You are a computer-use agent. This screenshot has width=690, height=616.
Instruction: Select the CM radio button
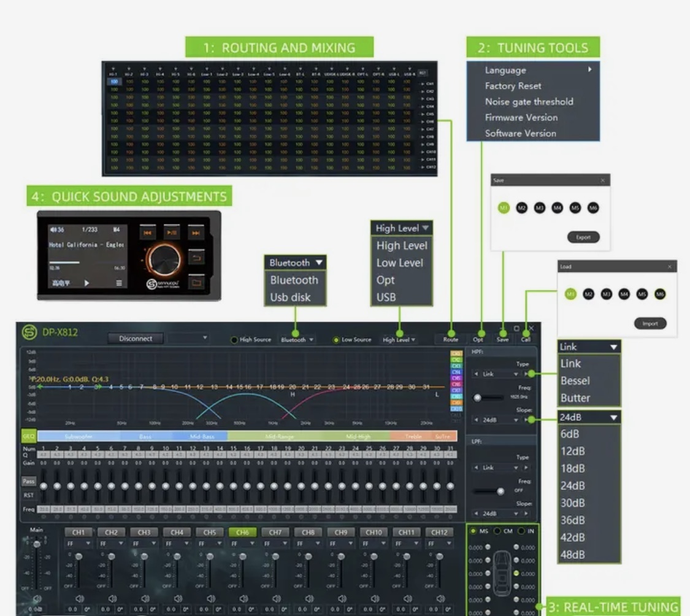click(x=497, y=531)
